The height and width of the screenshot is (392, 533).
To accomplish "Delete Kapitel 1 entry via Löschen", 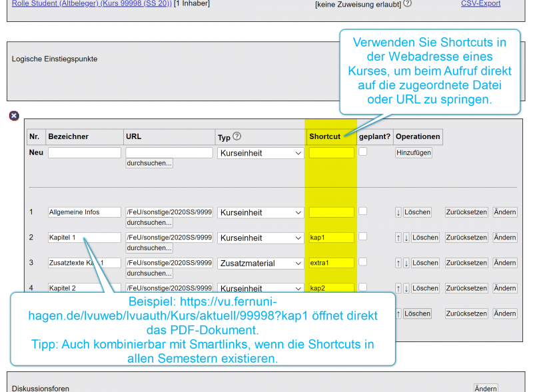I will [x=425, y=238].
